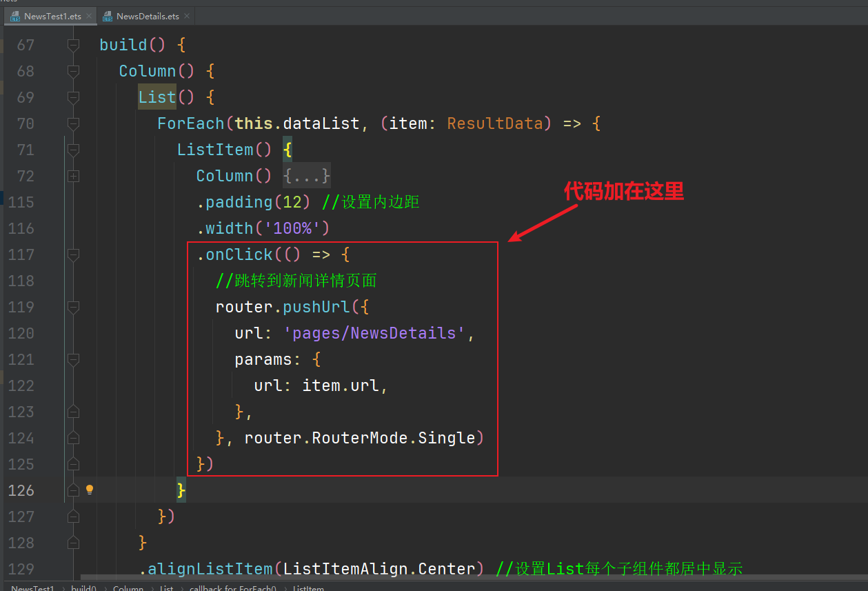Viewport: 868px width, 591px height.
Task: Collapse the params object at line 121
Action: 73,359
